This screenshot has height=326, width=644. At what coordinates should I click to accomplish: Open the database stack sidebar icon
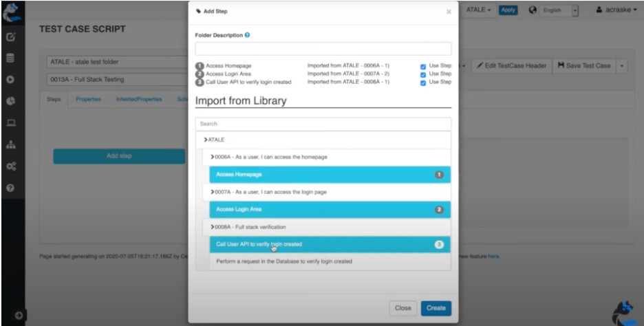[x=11, y=58]
